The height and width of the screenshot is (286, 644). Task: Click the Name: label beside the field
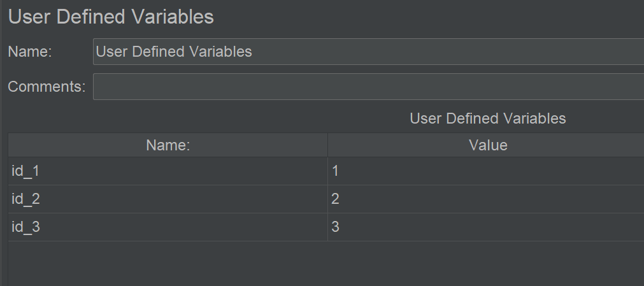click(x=30, y=52)
